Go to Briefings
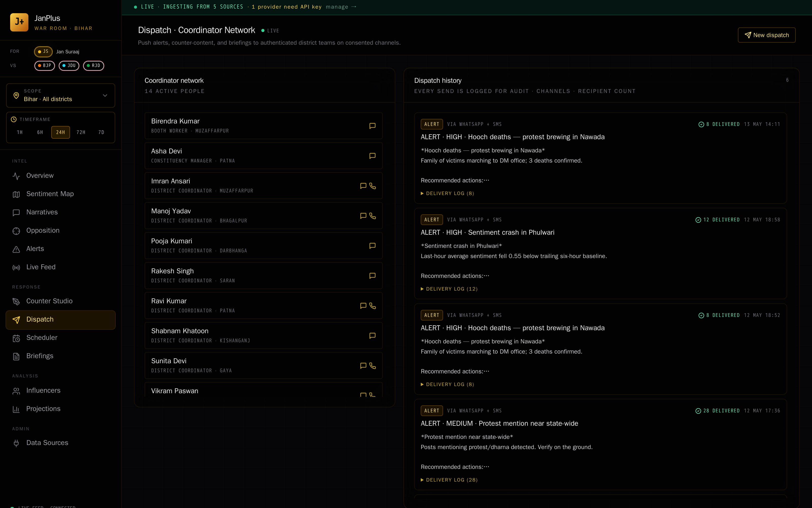Viewport: 812px width, 508px height. 60,356
